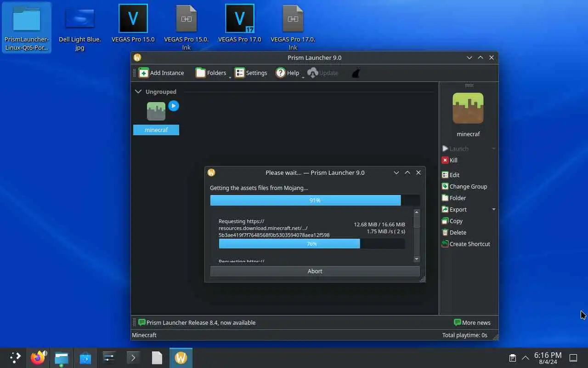Click the Help dropdown arrow
Screen dimensions: 588x368
[303, 77]
